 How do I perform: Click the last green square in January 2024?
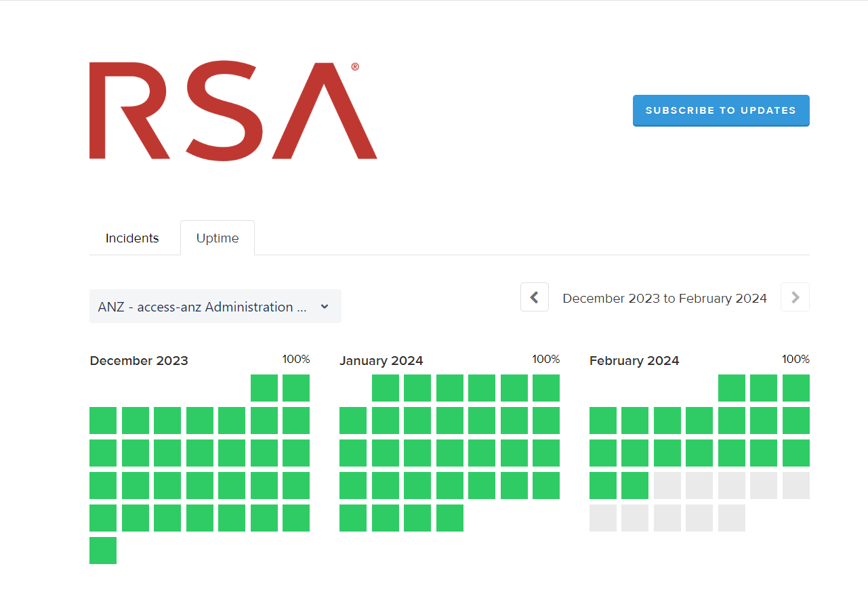(x=450, y=518)
